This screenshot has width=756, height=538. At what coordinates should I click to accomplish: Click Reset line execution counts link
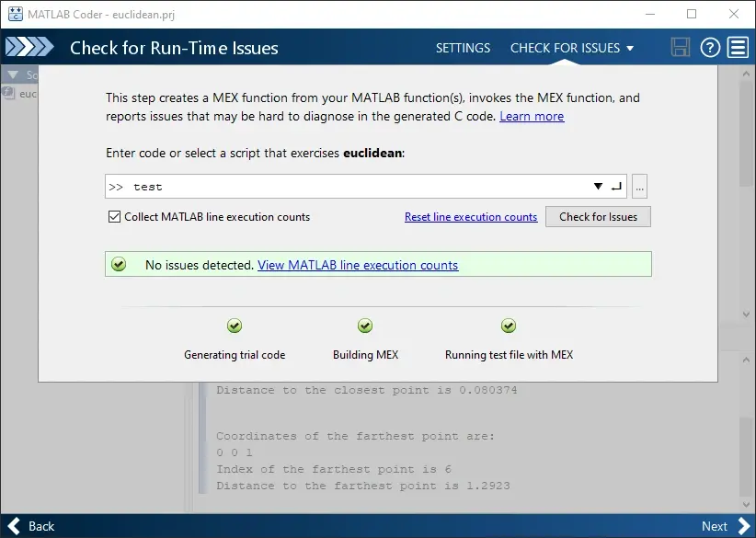point(471,217)
